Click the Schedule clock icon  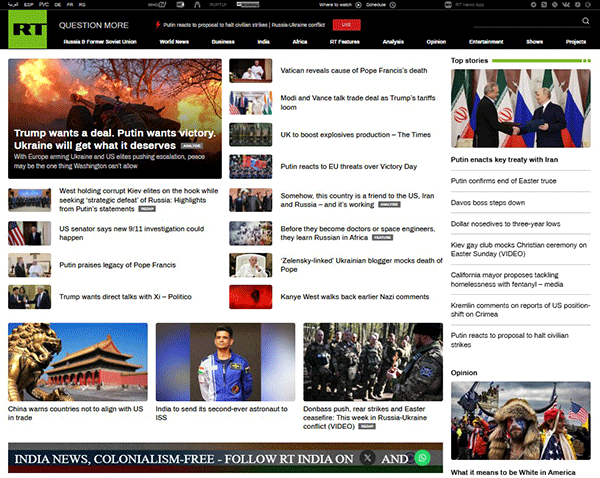(393, 5)
